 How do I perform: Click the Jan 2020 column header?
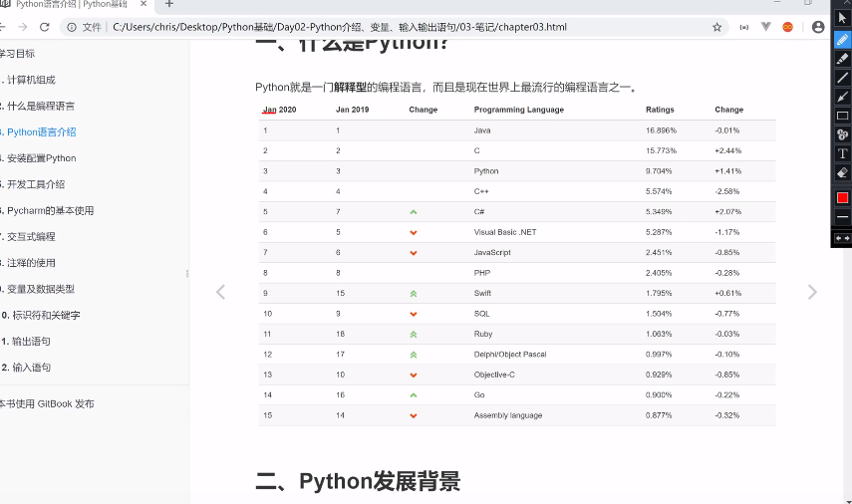coord(279,110)
